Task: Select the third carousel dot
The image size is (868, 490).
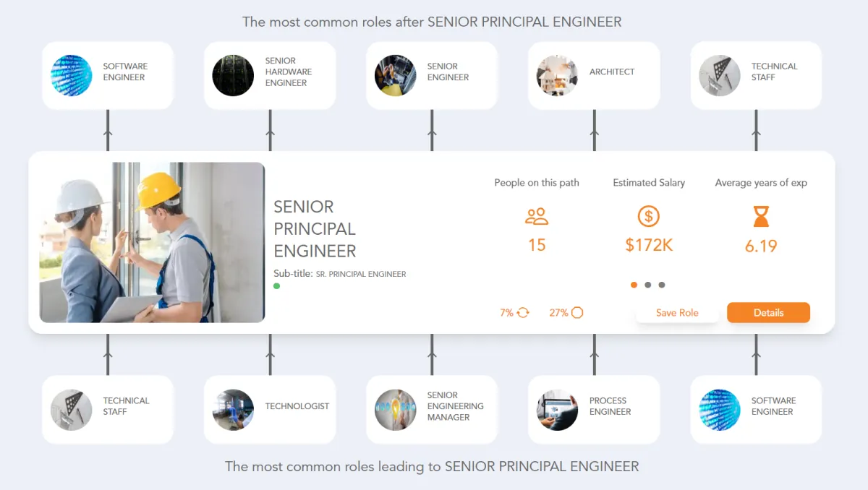Action: [662, 285]
